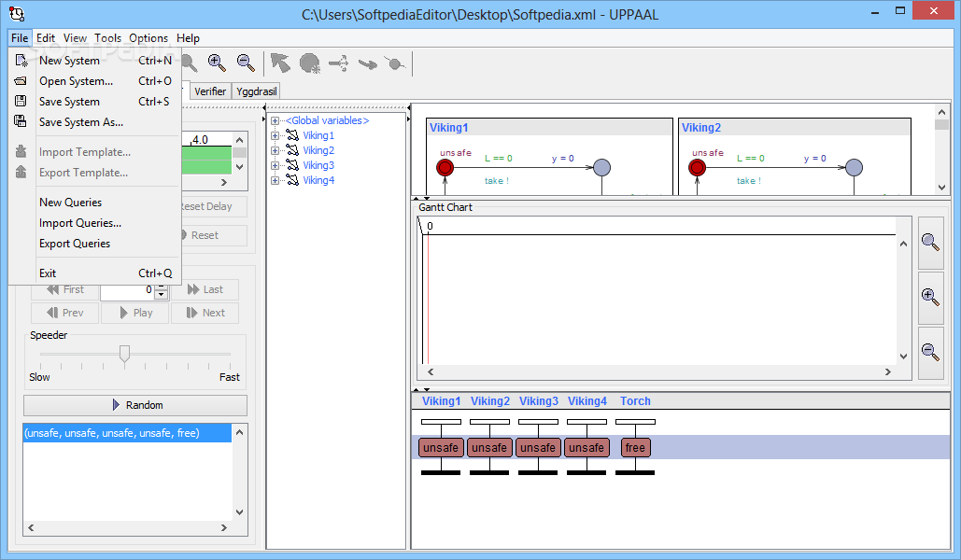Viewport: 961px width, 560px height.
Task: Expand the Viking4 tree node
Action: (276, 180)
